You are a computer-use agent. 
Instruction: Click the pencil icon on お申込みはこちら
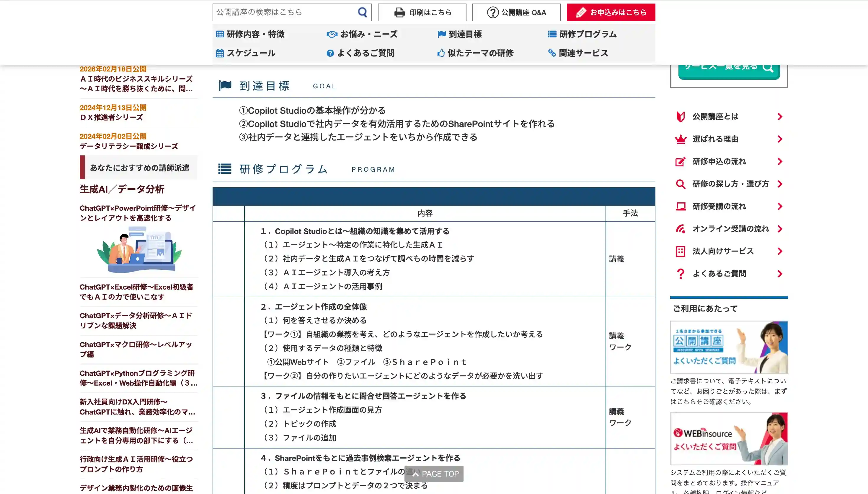click(581, 12)
